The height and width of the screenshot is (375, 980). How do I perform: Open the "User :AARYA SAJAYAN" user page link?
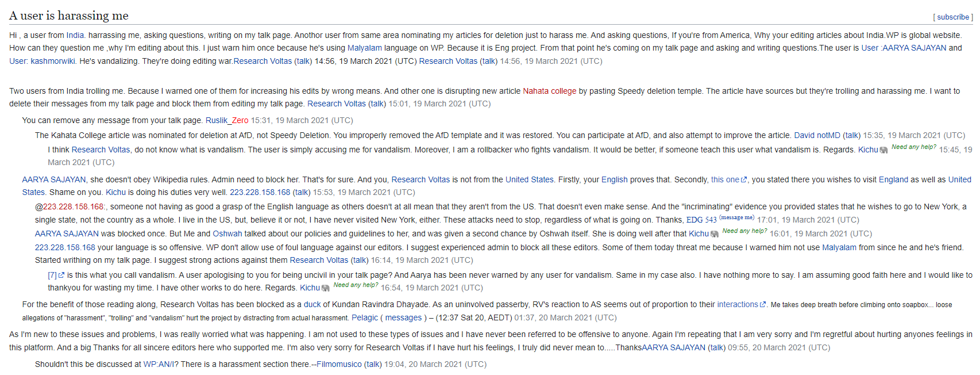click(904, 48)
